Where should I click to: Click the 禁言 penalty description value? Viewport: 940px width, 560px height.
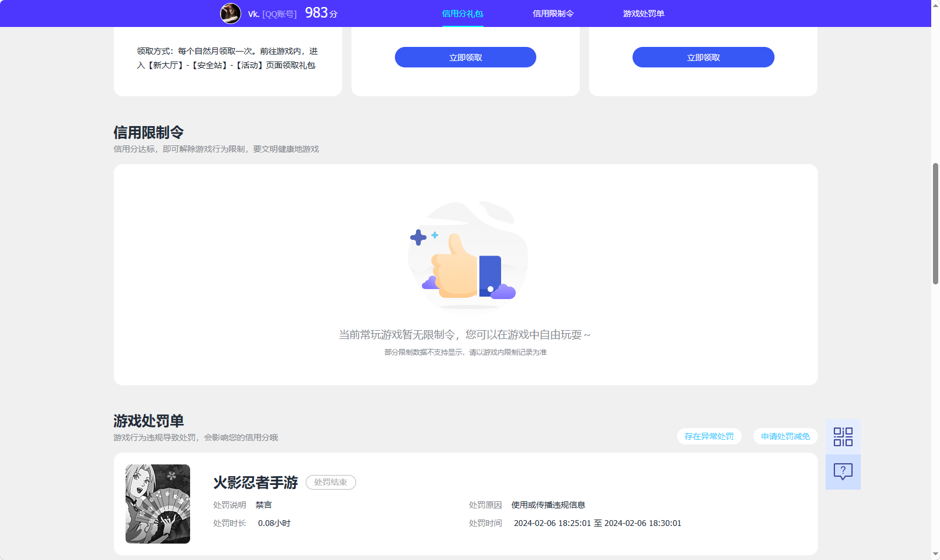pyautogui.click(x=263, y=505)
